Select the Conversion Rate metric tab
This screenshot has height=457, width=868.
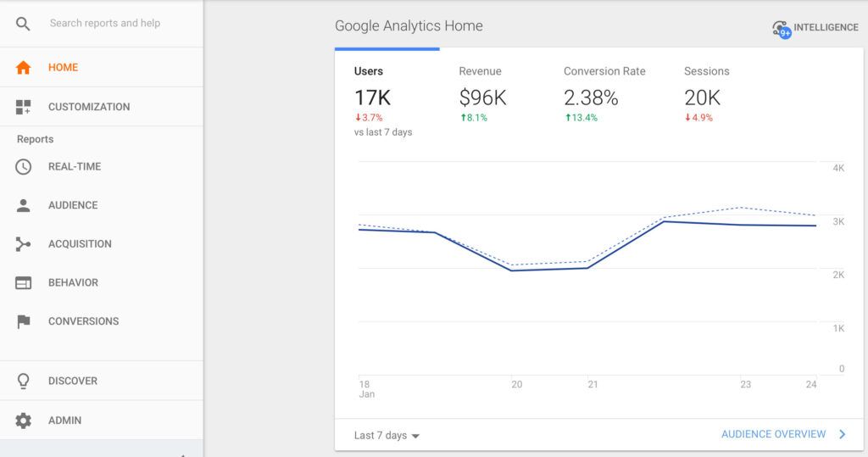point(604,93)
